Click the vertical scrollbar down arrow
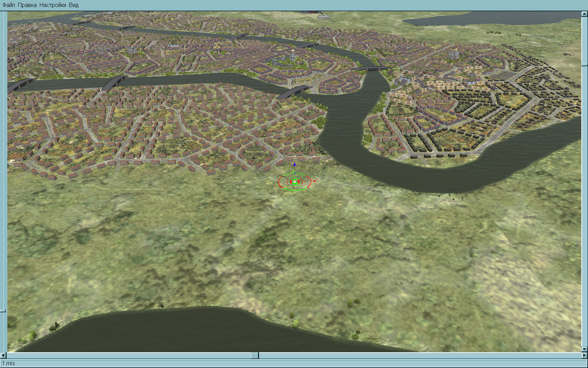The height and width of the screenshot is (368, 588). (584, 349)
